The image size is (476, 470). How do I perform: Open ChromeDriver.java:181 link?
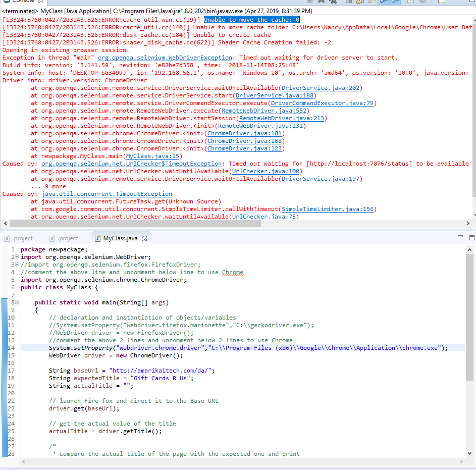(244, 134)
